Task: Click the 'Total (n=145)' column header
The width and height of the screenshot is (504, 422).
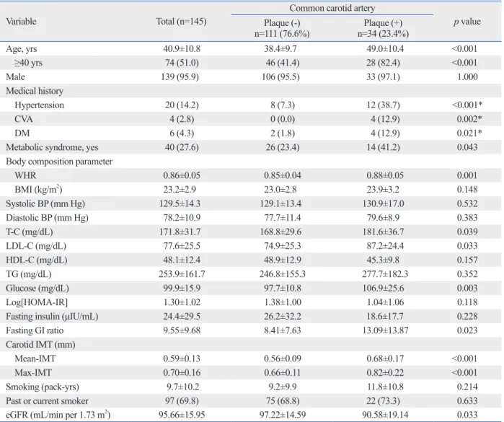Action: (181, 22)
